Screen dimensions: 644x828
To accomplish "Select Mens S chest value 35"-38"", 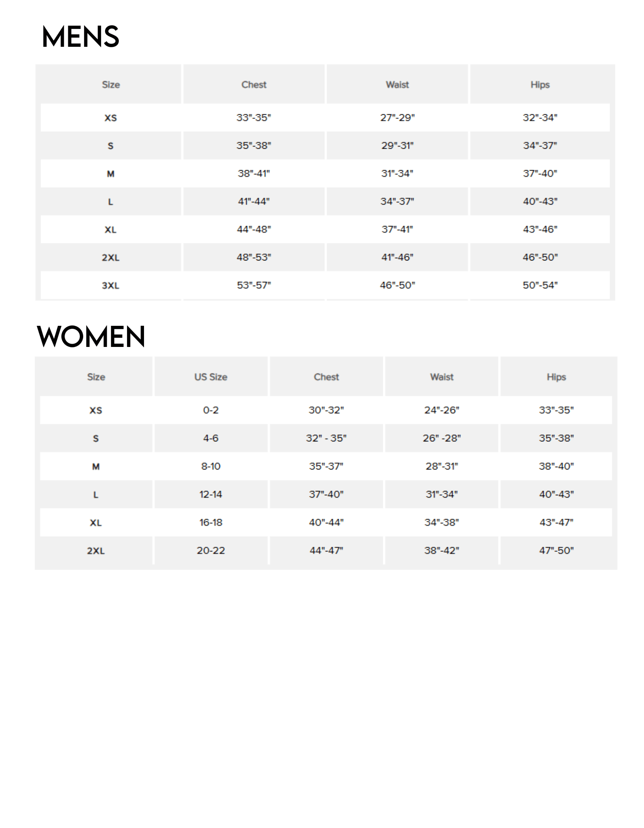I will [254, 146].
